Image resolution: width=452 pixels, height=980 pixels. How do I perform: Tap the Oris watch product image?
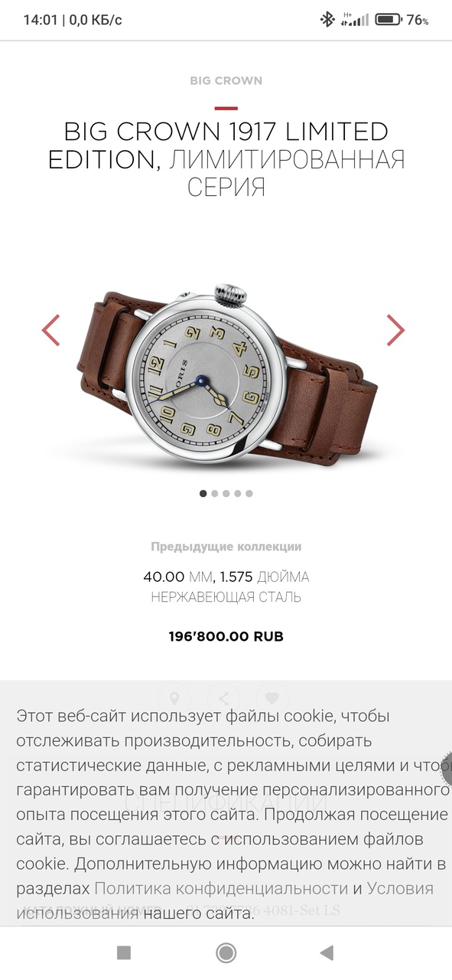click(227, 373)
